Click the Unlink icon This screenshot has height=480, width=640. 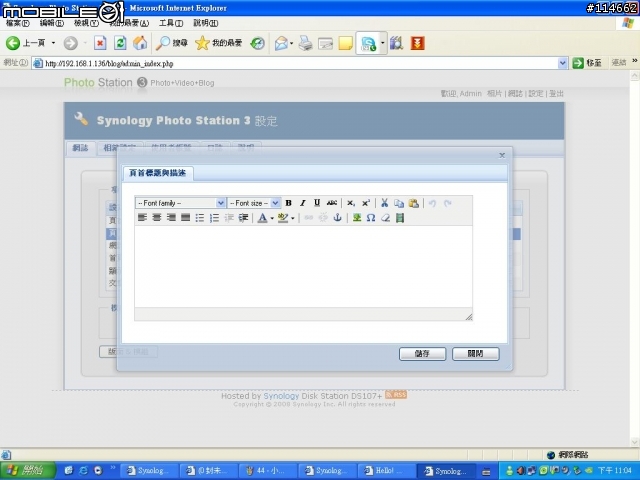click(323, 218)
